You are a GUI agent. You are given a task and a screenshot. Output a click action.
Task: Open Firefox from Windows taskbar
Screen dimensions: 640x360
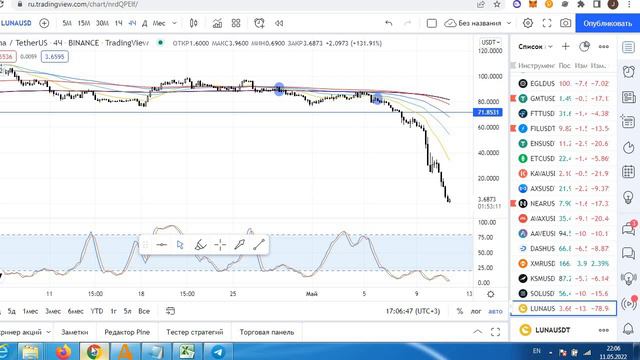coord(63,352)
